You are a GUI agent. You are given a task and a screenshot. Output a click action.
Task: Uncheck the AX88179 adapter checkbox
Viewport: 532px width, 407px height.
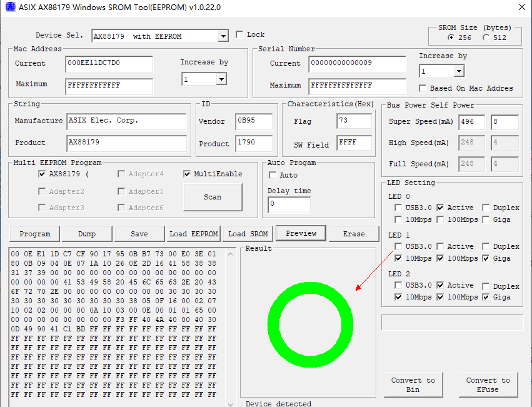coord(42,174)
